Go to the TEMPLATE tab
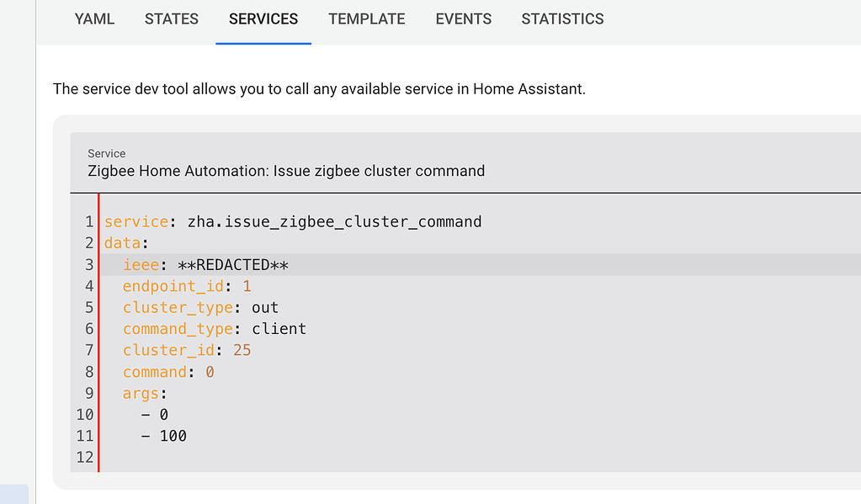Screen dimensions: 861x504 366,19
